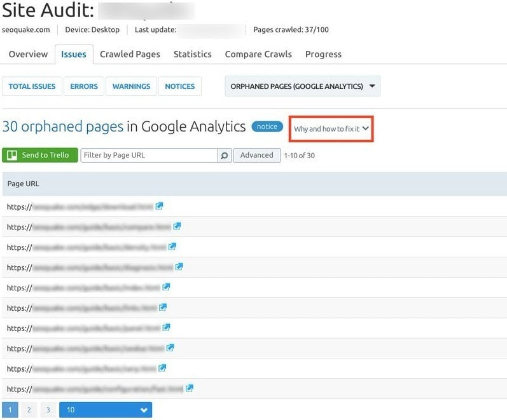Click the Filter by Page URL field
Viewport: 507px width, 420px height.
(149, 155)
